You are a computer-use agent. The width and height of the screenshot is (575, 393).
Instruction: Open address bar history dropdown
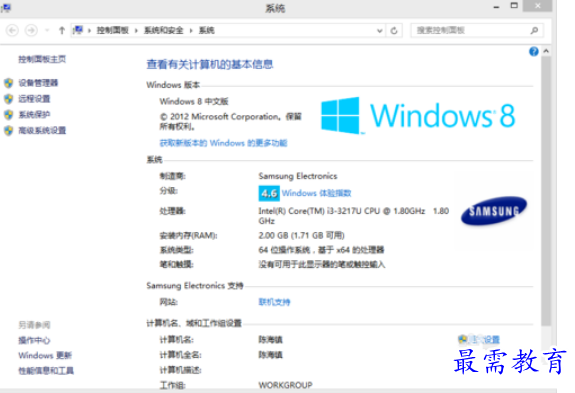pos(380,31)
